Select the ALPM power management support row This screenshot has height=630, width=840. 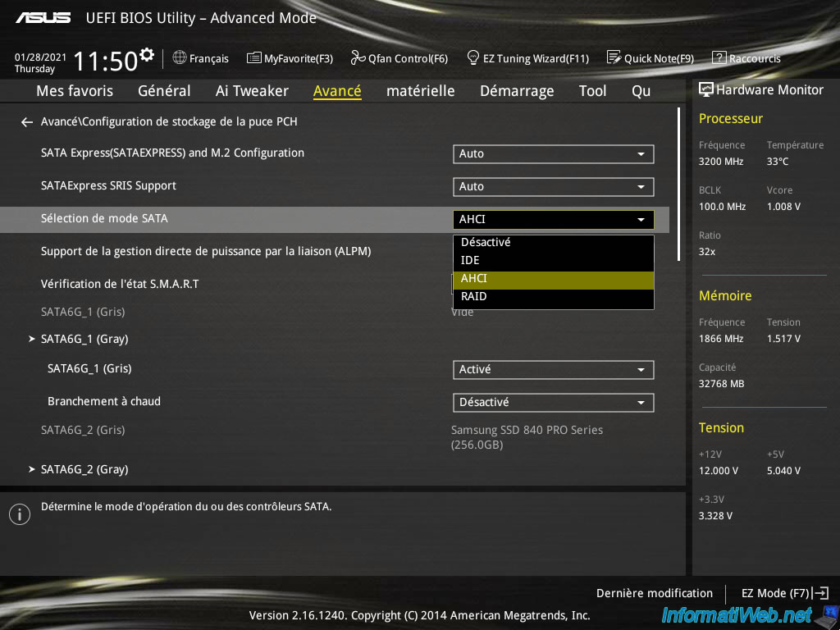click(x=206, y=251)
